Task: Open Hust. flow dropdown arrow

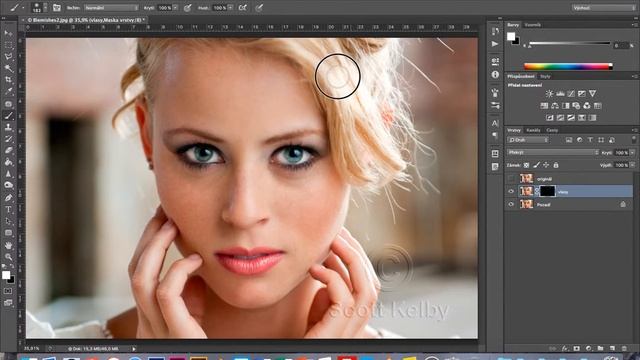Action: [231, 8]
